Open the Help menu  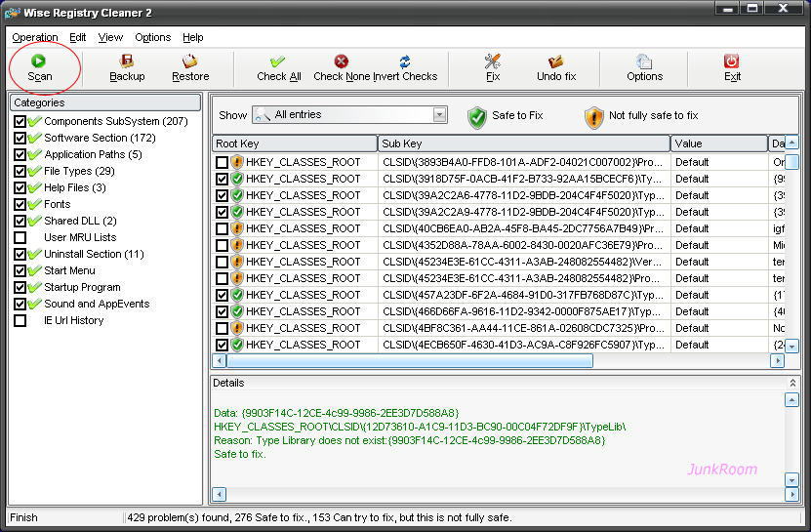[193, 37]
